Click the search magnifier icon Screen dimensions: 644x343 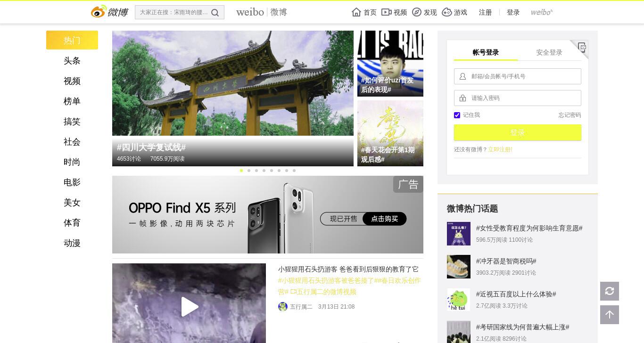[215, 13]
